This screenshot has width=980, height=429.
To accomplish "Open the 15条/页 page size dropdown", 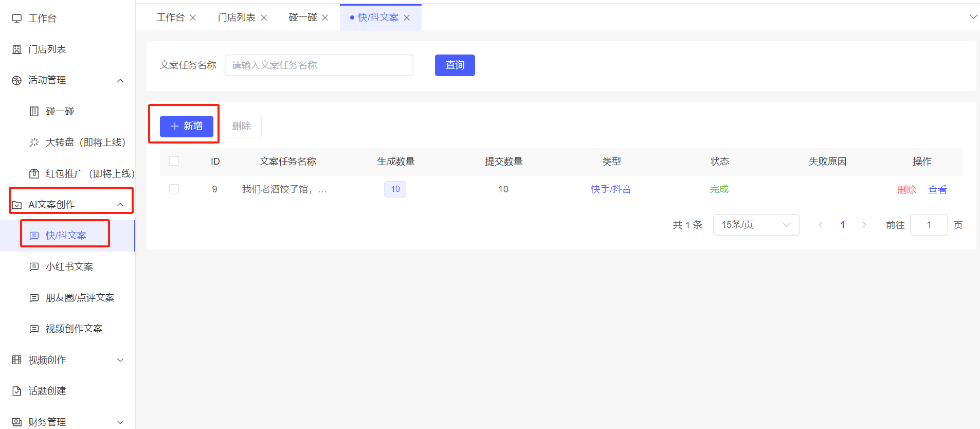I will 755,225.
